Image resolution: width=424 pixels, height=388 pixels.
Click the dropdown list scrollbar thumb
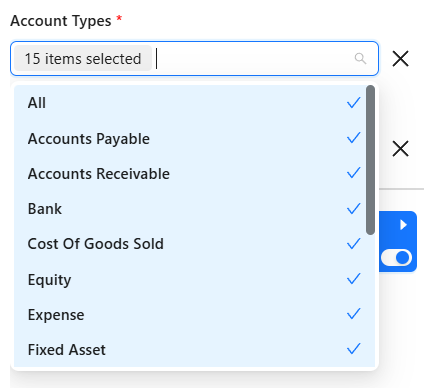370,160
